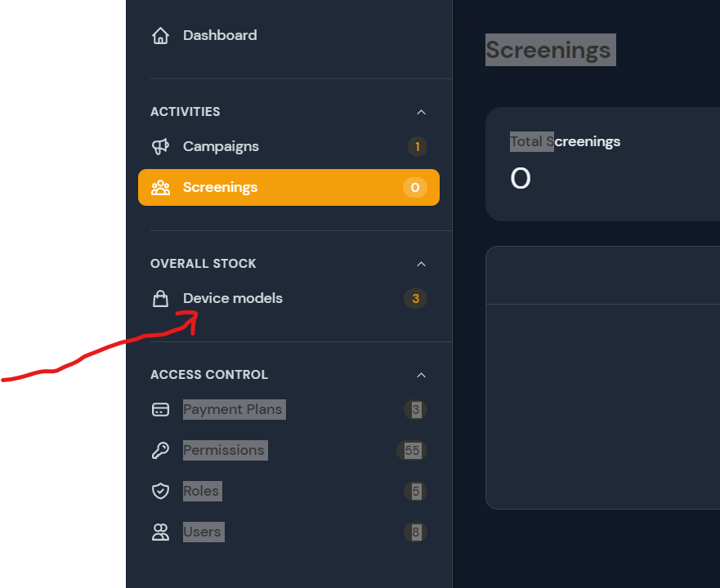Click the Dashboard home icon

click(x=160, y=36)
